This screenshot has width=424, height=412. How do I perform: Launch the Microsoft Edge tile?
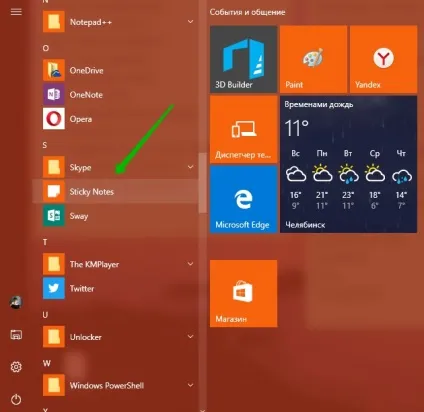pyautogui.click(x=243, y=199)
